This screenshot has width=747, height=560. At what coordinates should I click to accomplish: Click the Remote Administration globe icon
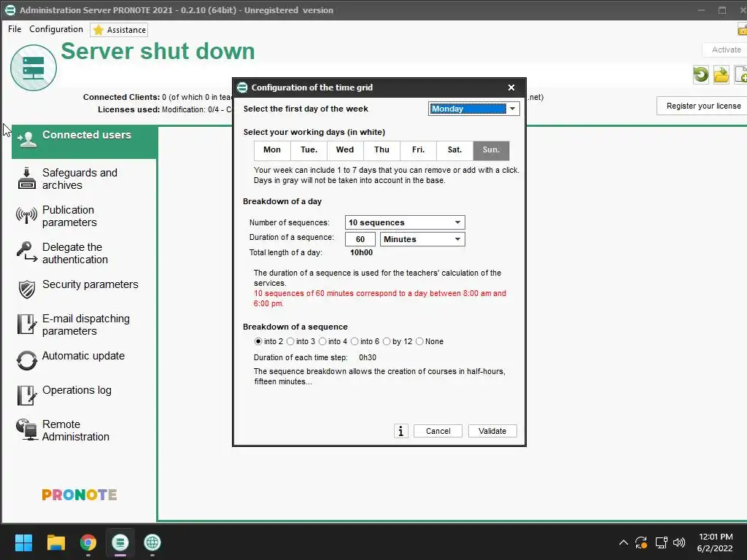pos(27,429)
